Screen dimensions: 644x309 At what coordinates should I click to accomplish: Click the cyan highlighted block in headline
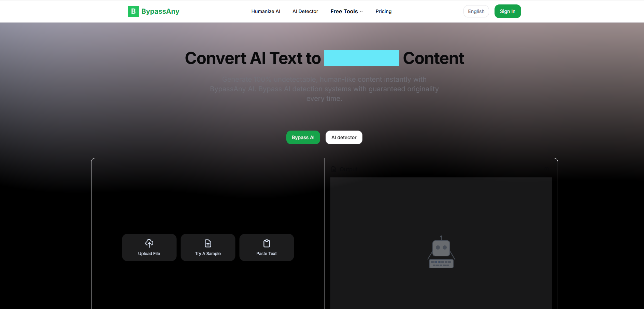[x=361, y=58]
